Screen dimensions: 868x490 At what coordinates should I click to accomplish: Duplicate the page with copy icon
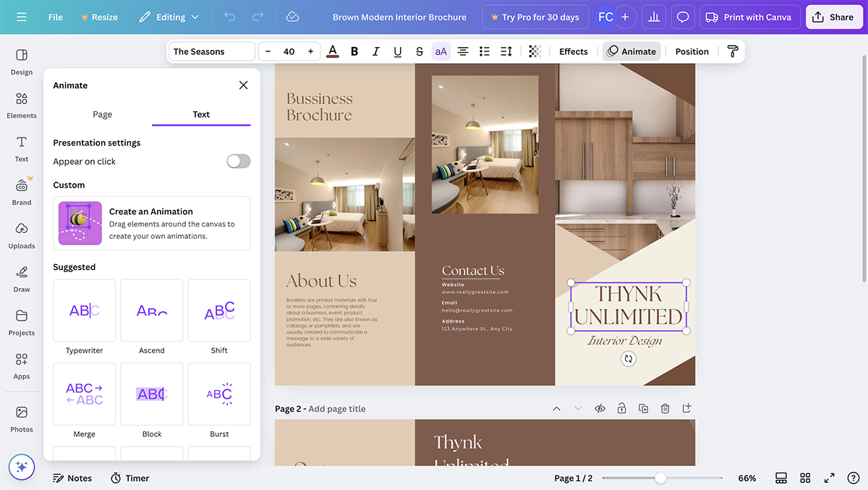(x=643, y=409)
